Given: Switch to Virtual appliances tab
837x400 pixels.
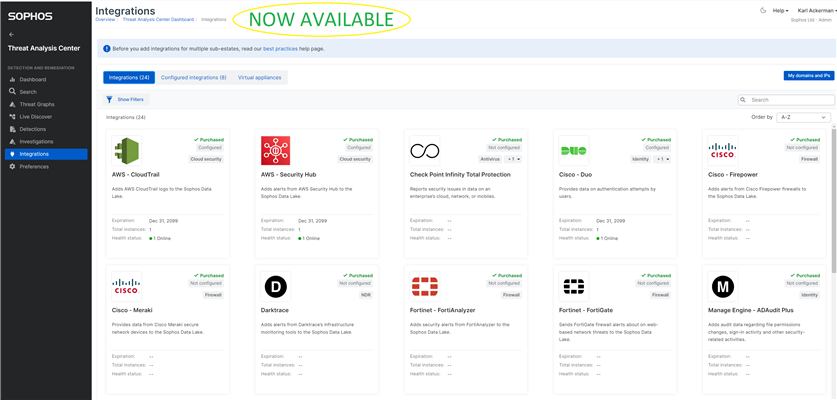Looking at the screenshot, I should point(259,77).
